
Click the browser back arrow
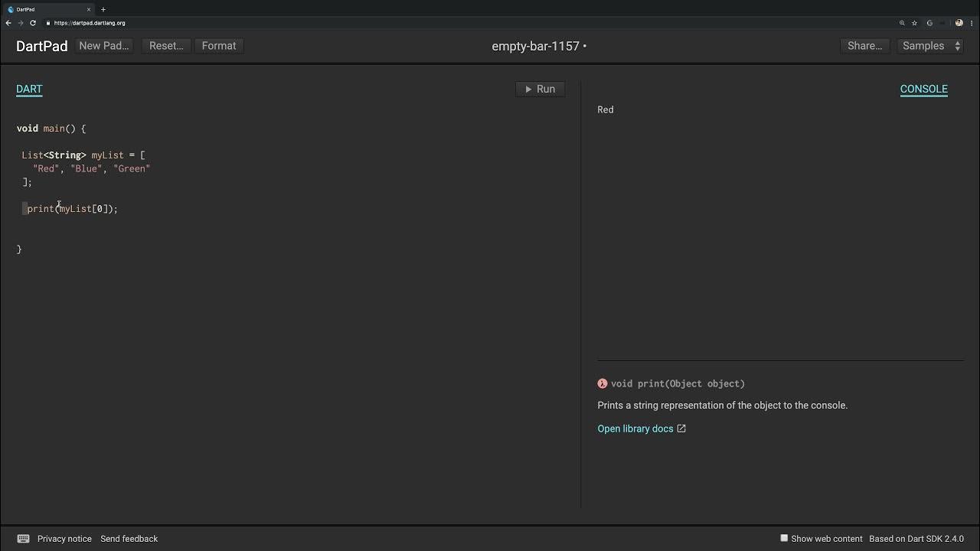8,23
